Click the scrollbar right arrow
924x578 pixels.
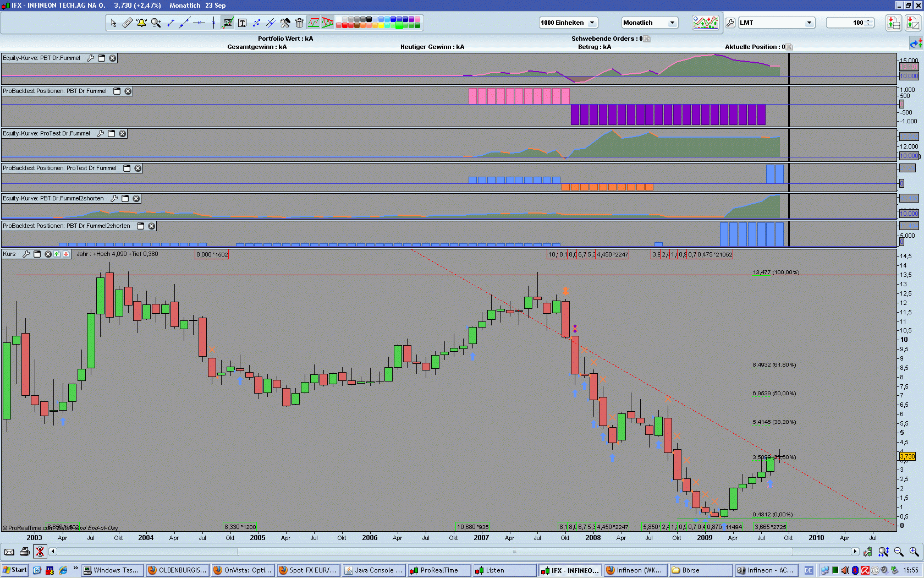click(x=855, y=552)
